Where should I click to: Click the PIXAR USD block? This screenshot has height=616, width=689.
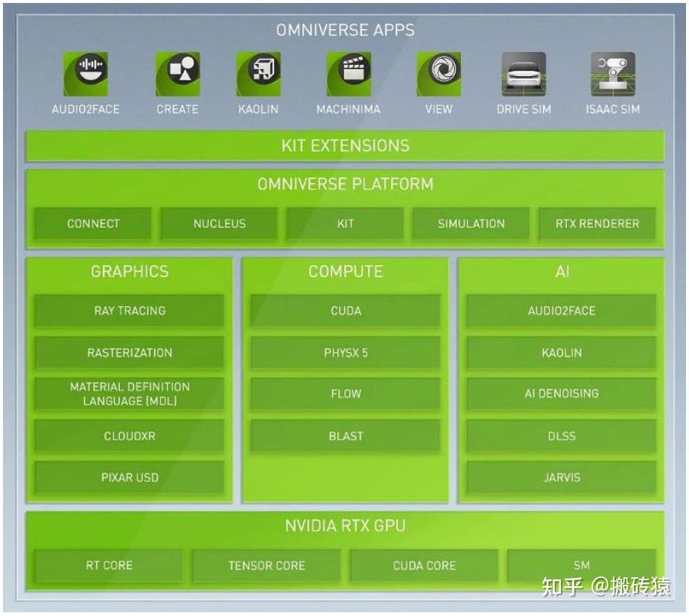(128, 477)
